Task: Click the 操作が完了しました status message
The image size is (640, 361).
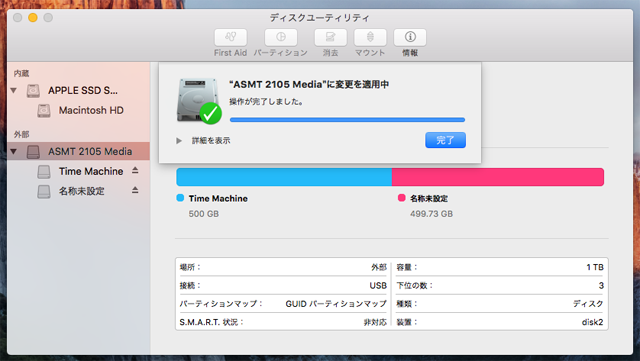Action: click(x=266, y=102)
